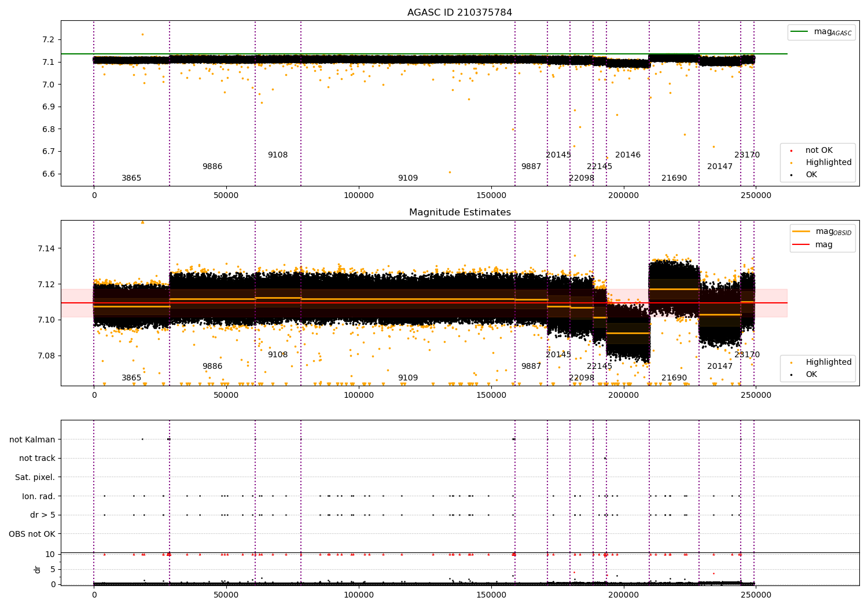Screen dimensions: 868x608
Task: Click OBSID label 9886 in Magnitude Estimates plot
Action: pyautogui.click(x=212, y=367)
